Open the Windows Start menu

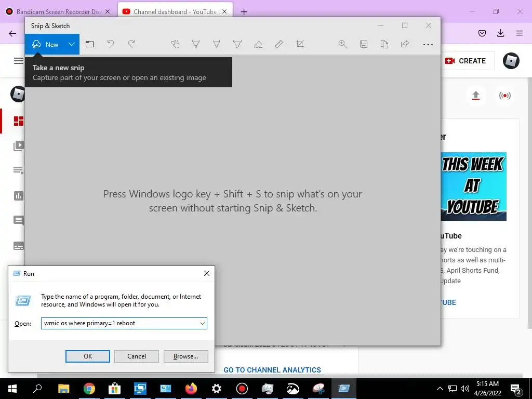point(12,389)
